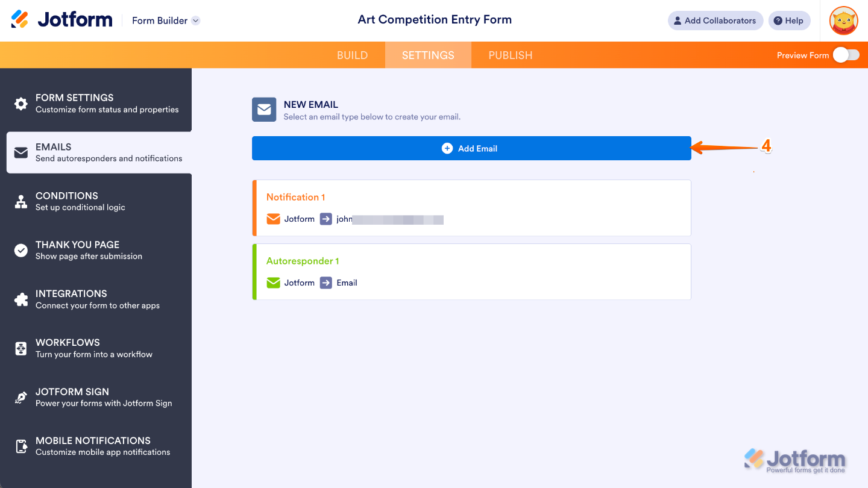Open the Help button
This screenshot has width=868, height=488.
[788, 20]
